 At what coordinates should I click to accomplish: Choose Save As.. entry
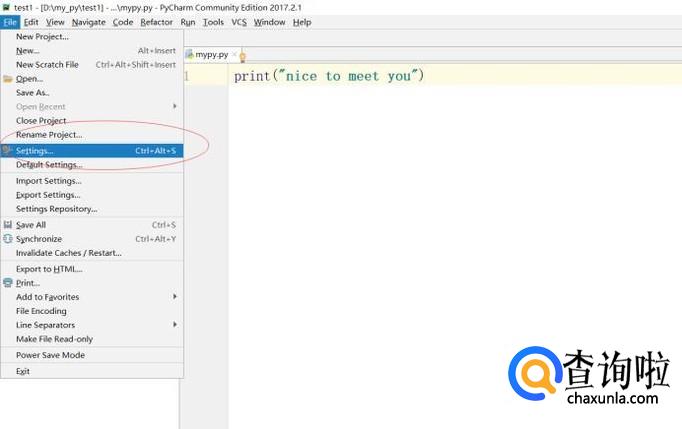92,93
